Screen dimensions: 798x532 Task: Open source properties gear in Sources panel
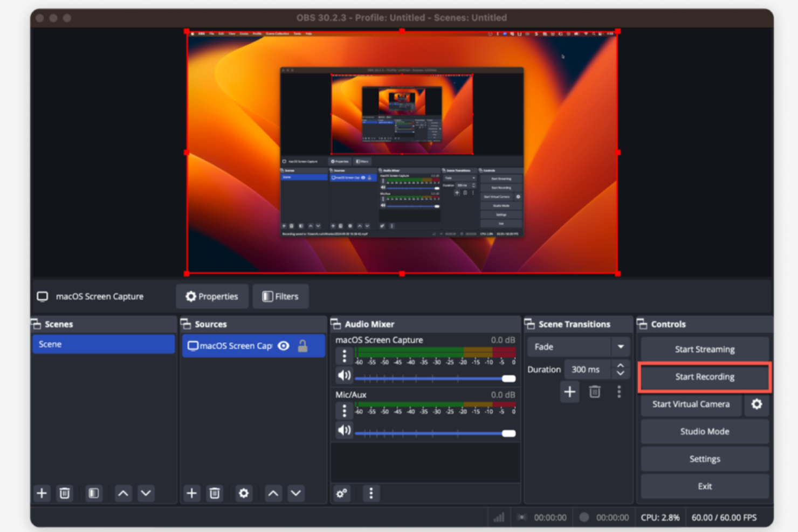(x=243, y=493)
